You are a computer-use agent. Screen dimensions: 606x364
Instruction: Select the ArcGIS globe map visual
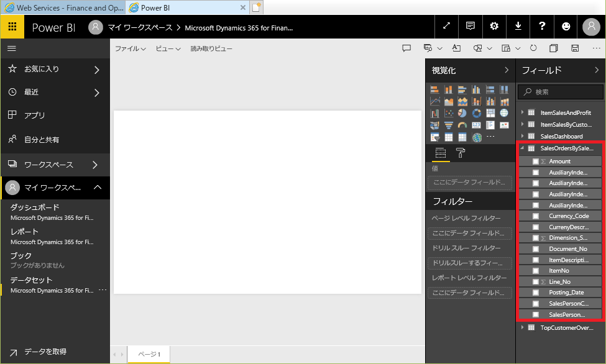tap(476, 137)
